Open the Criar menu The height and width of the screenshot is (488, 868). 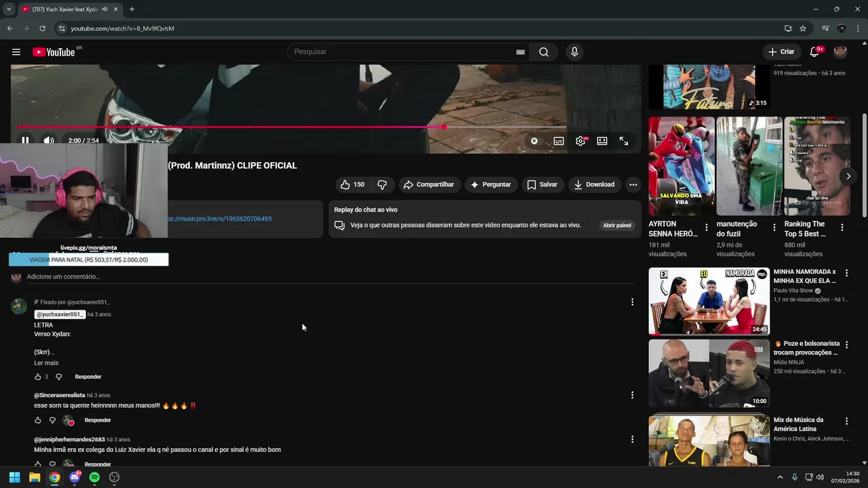coord(781,52)
